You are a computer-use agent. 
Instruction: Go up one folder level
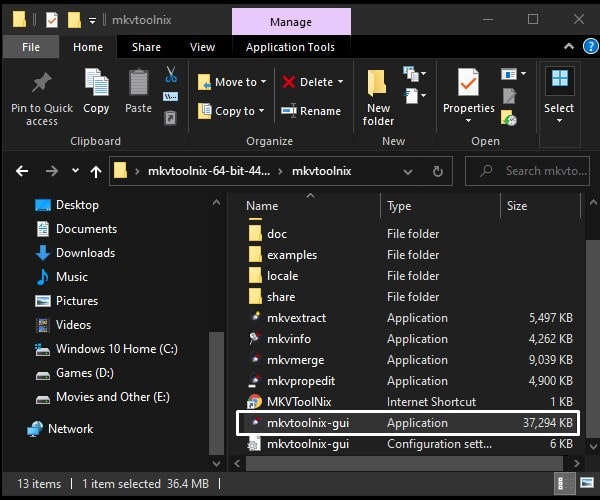(x=96, y=171)
